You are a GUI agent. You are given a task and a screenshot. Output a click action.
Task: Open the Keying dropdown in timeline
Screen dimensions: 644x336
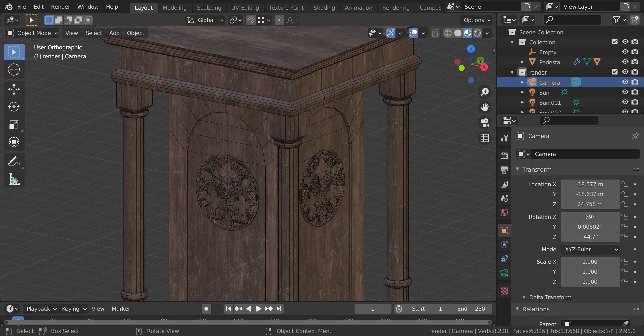pos(74,309)
